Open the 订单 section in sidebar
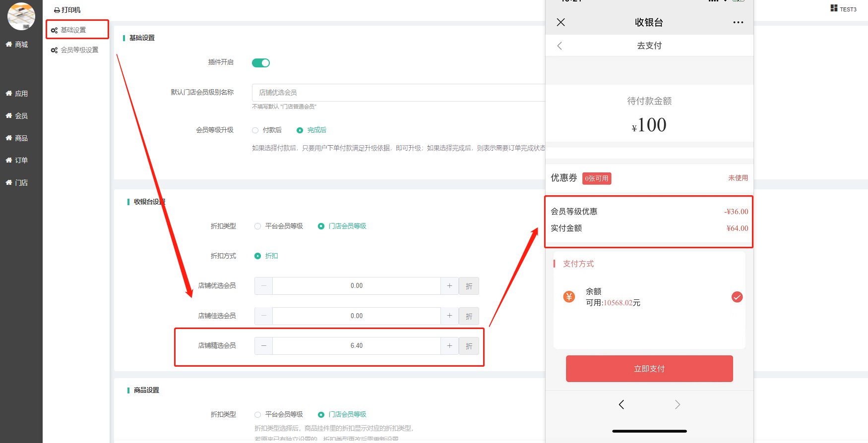868x443 pixels. click(21, 160)
